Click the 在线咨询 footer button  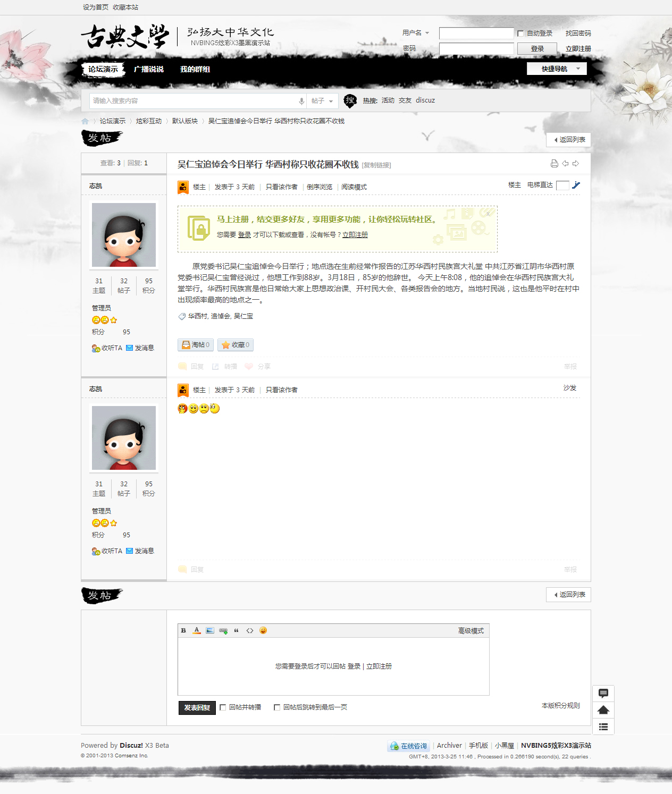(409, 746)
